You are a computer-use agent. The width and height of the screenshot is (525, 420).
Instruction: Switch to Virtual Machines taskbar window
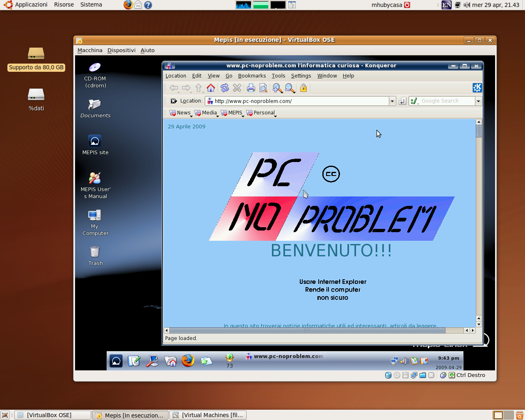coord(208,415)
